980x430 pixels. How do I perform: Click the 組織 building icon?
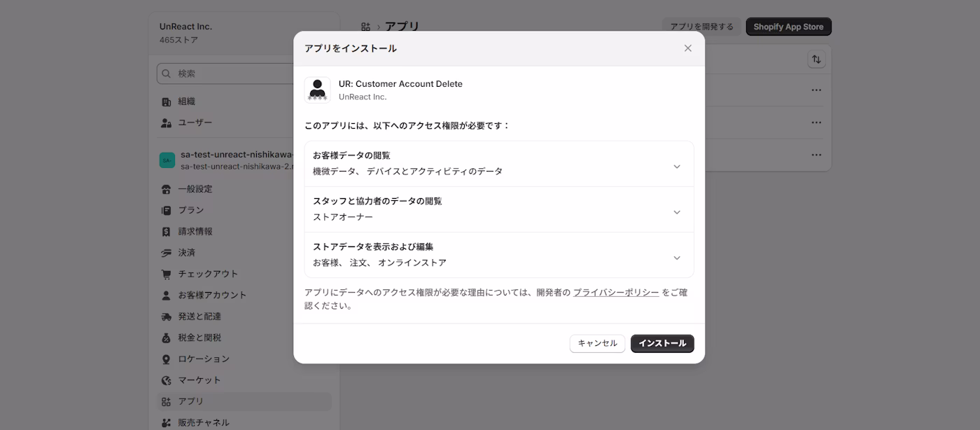click(x=166, y=102)
